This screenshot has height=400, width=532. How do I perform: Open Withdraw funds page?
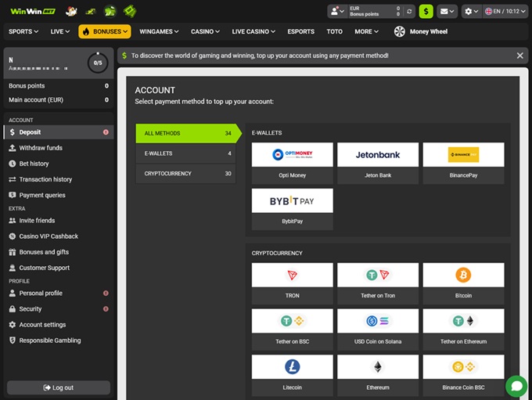41,148
